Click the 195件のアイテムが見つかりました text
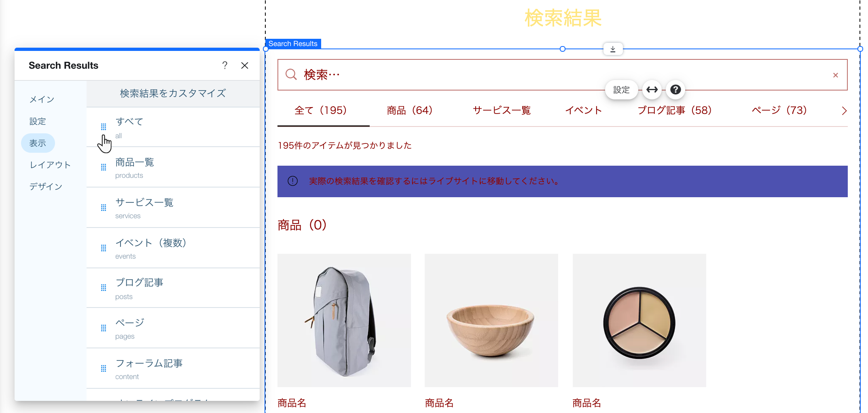868x413 pixels. [345, 145]
